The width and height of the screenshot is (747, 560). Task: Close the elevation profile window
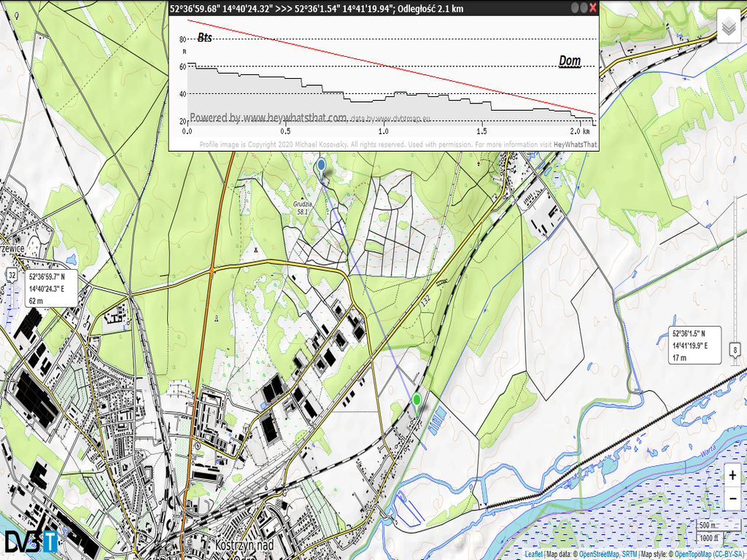point(593,7)
